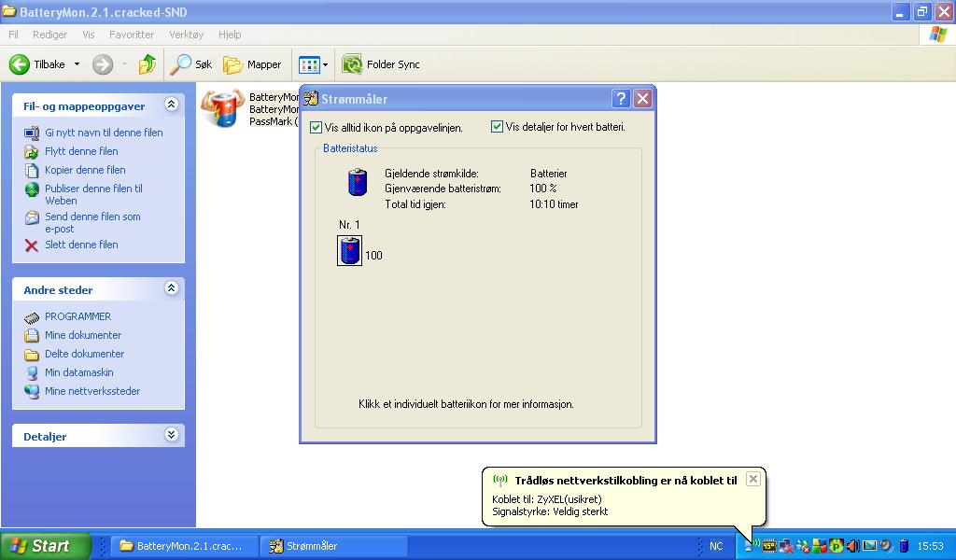
Task: Open PROGRAMMER drive link
Action: pyautogui.click(x=77, y=316)
